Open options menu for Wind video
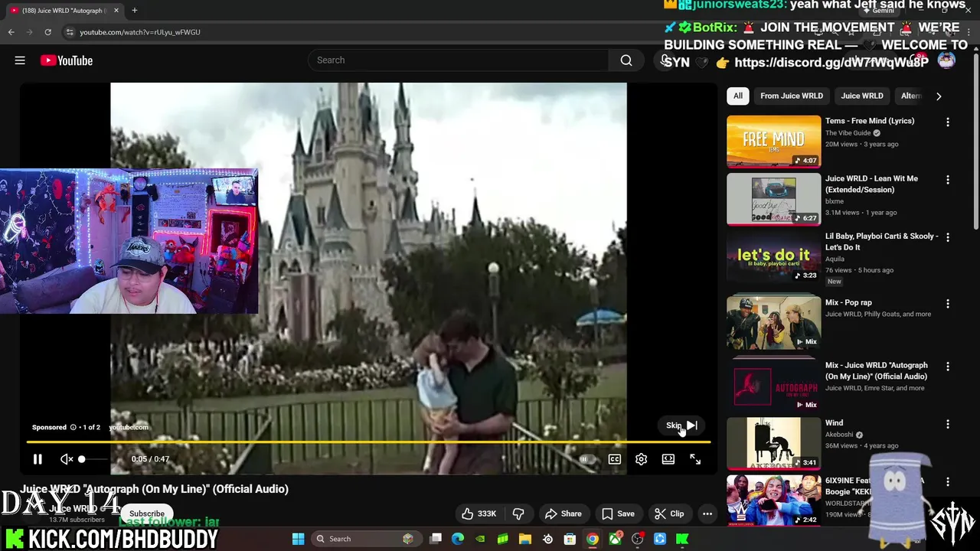This screenshot has width=980, height=551. (x=948, y=424)
